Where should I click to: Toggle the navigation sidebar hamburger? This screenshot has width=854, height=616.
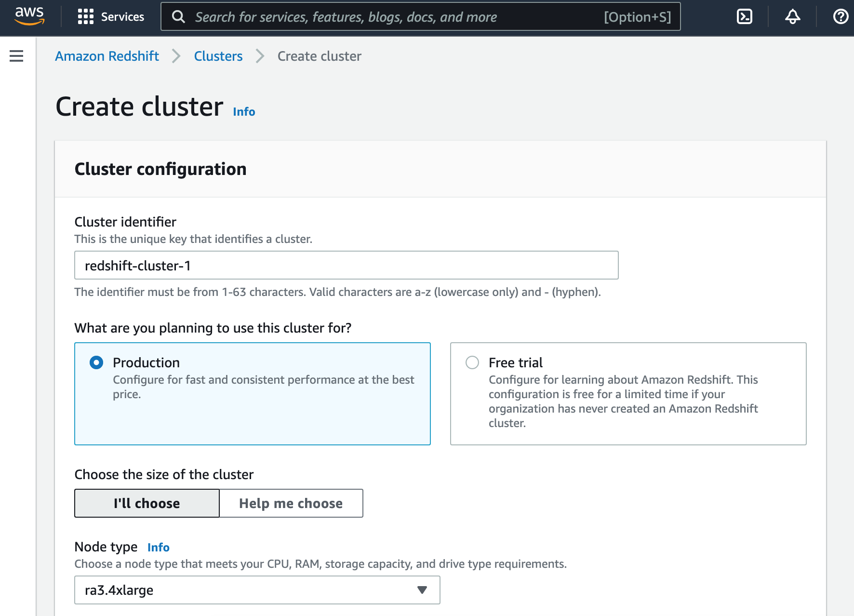click(x=16, y=56)
